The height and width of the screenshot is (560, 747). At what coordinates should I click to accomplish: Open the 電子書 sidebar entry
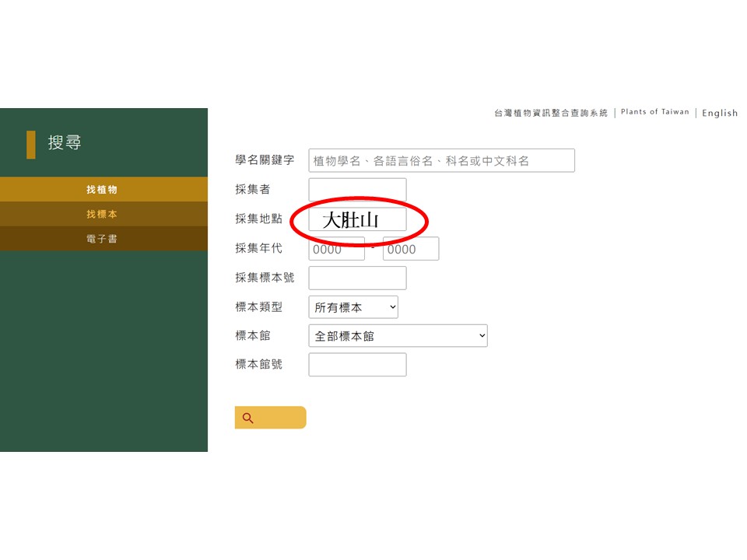102,239
